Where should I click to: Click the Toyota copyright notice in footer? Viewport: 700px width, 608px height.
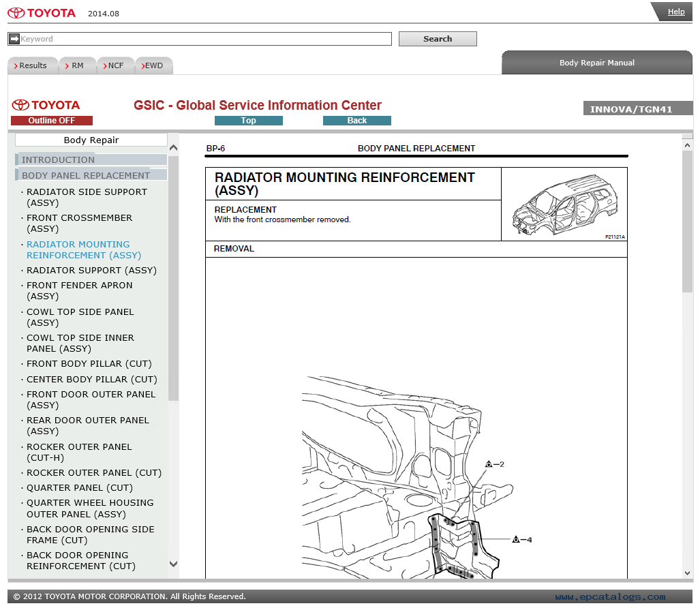(x=130, y=596)
